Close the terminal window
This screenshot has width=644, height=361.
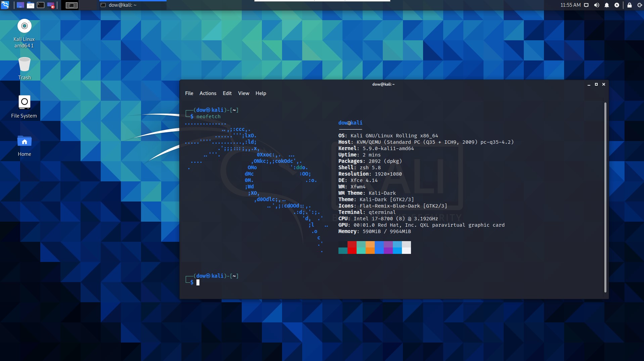click(604, 84)
